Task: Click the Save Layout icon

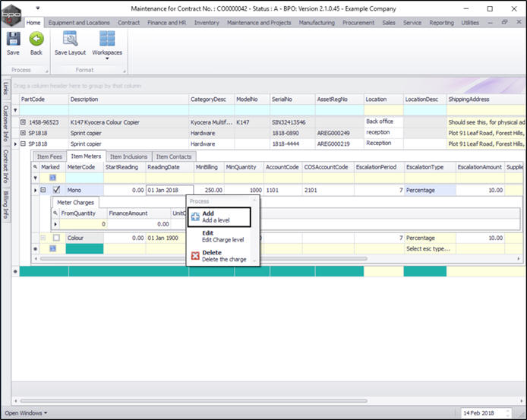Action: 70,39
